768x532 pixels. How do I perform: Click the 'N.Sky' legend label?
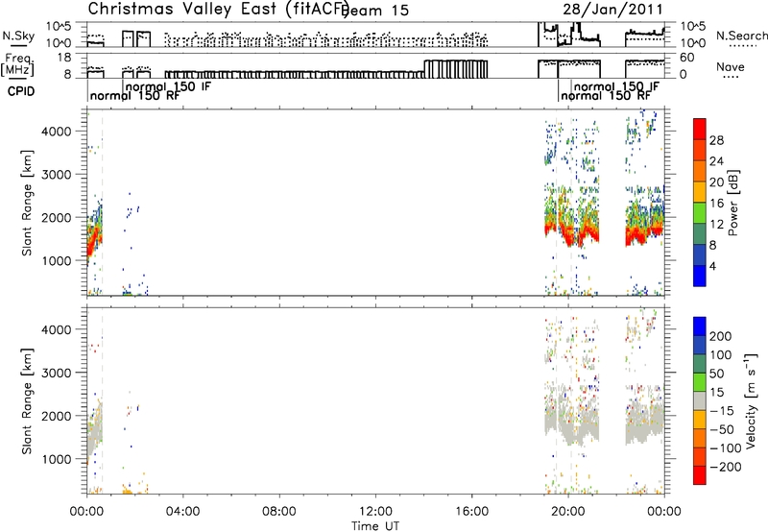point(18,36)
